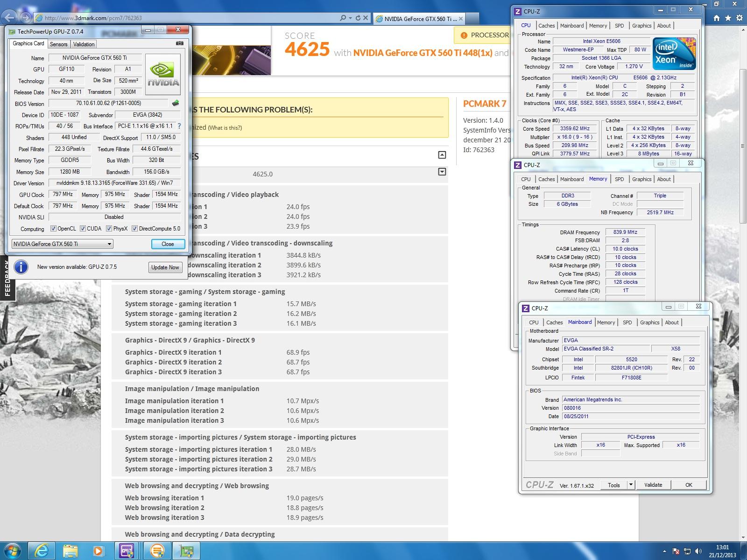Screen dimensions: 747x560
Task: Click 'Graphics - DirectX 9 iteration 1' row
Action: [x=279, y=352]
